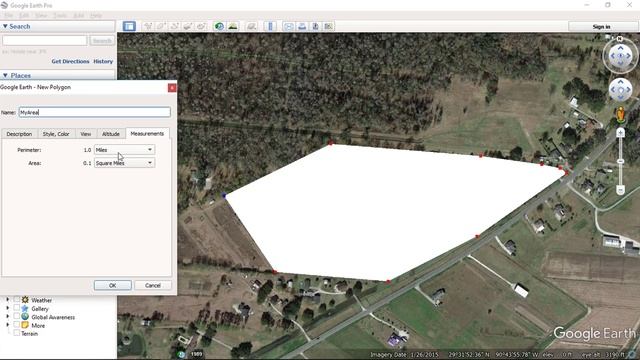Show historical imagery with clock icon

click(x=219, y=27)
